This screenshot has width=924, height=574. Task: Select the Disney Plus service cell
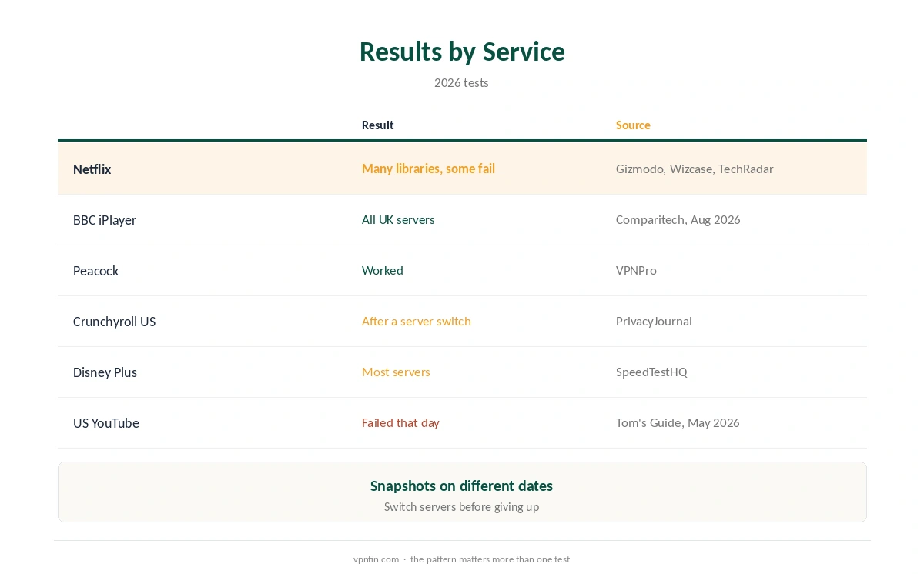point(105,372)
